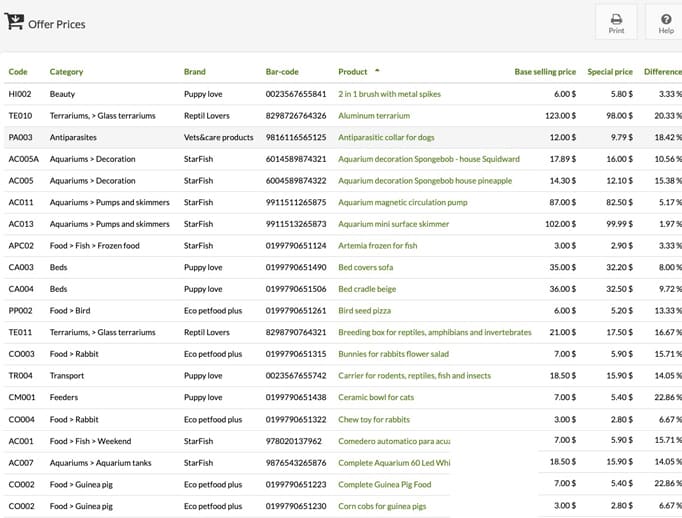Select the Bird seed pizza product
The height and width of the screenshot is (518, 682).
pyautogui.click(x=364, y=311)
